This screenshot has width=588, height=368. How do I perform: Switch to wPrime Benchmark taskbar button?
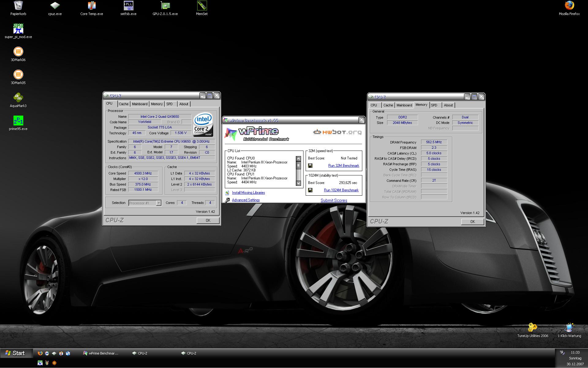101,353
